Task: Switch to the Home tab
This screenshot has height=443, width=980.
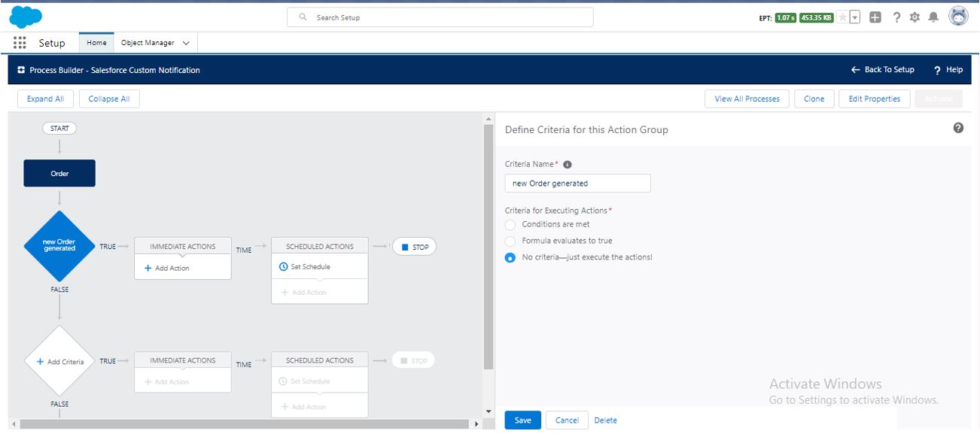Action: click(x=96, y=43)
